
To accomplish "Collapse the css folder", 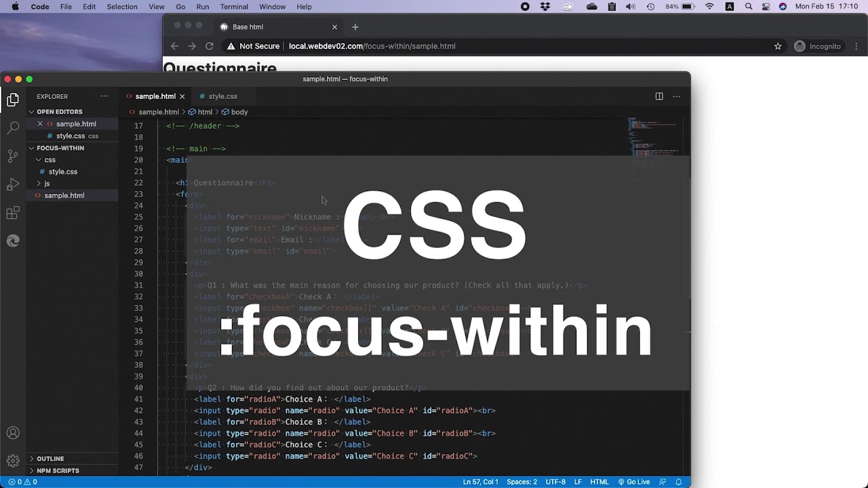I will tap(50, 160).
